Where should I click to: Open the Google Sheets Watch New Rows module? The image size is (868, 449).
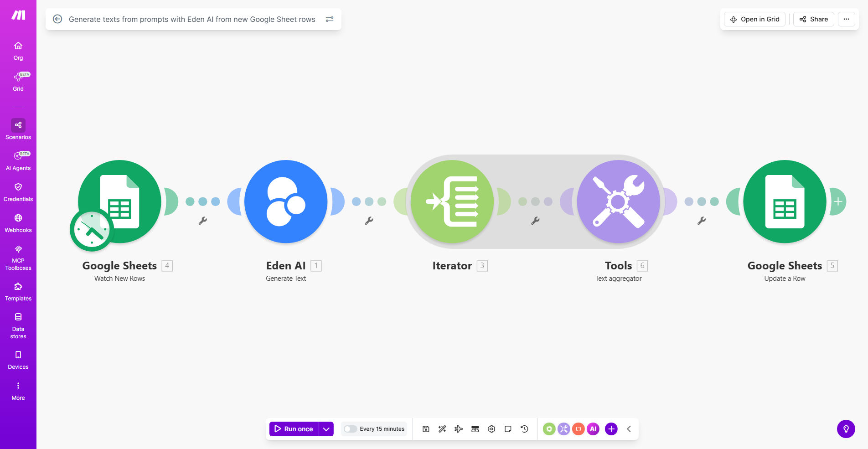[119, 201]
